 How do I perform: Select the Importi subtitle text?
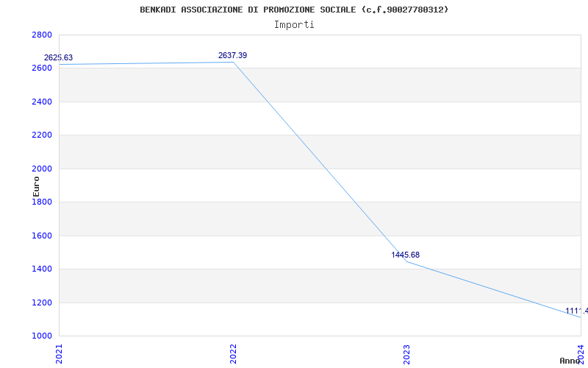point(294,25)
